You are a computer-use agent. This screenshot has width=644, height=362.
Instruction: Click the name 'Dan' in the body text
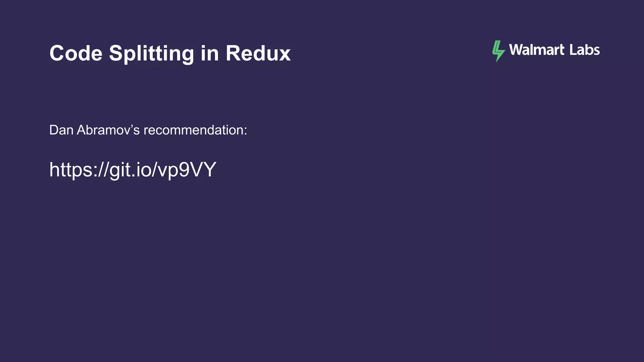click(x=61, y=130)
